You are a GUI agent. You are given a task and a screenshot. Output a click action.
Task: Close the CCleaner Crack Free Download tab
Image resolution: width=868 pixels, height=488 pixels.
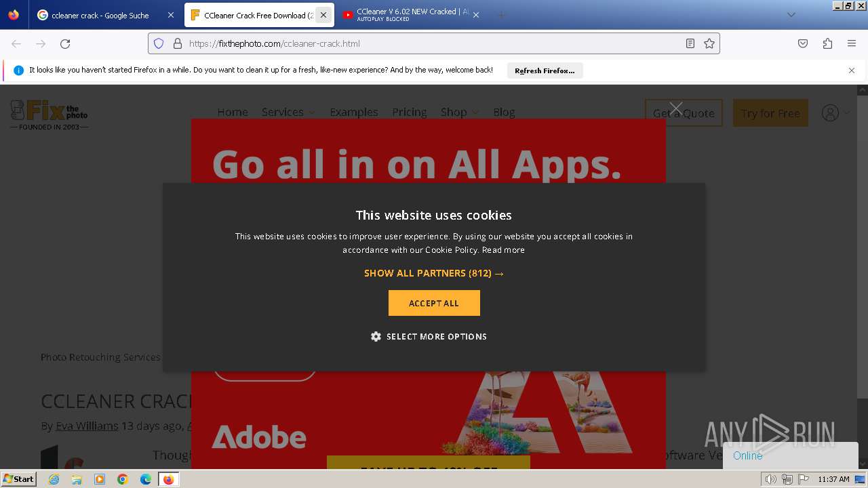323,15
